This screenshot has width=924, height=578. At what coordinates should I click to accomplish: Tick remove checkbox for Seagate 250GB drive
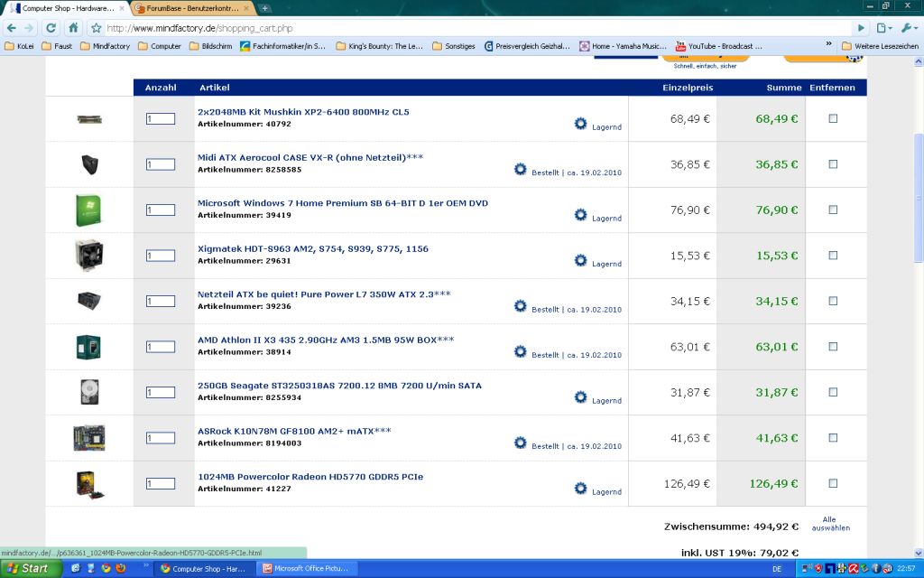click(x=833, y=392)
